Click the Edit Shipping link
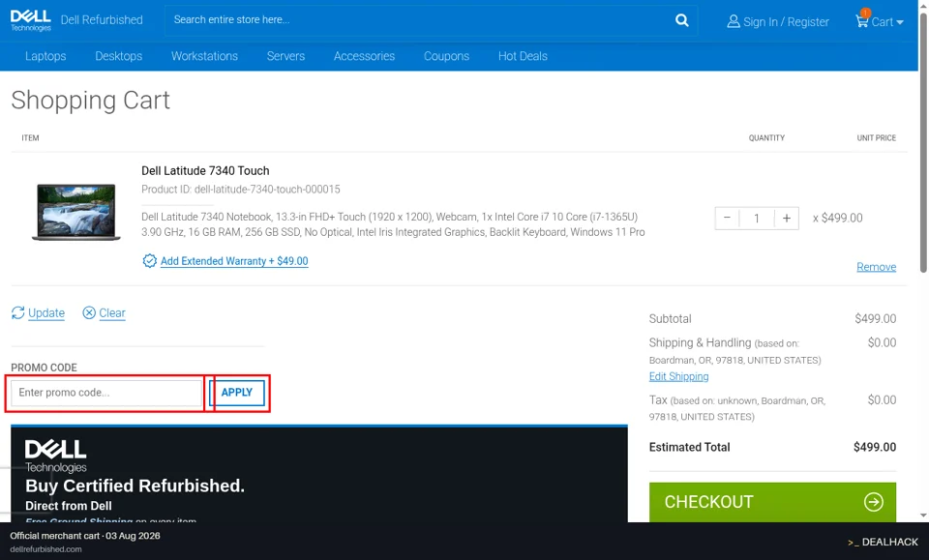 (x=678, y=376)
